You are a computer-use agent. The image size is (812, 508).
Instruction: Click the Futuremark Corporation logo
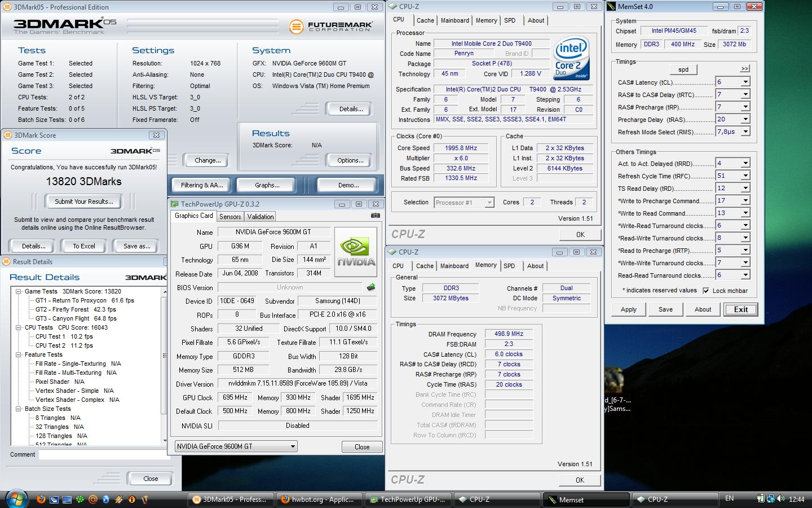pos(331,26)
